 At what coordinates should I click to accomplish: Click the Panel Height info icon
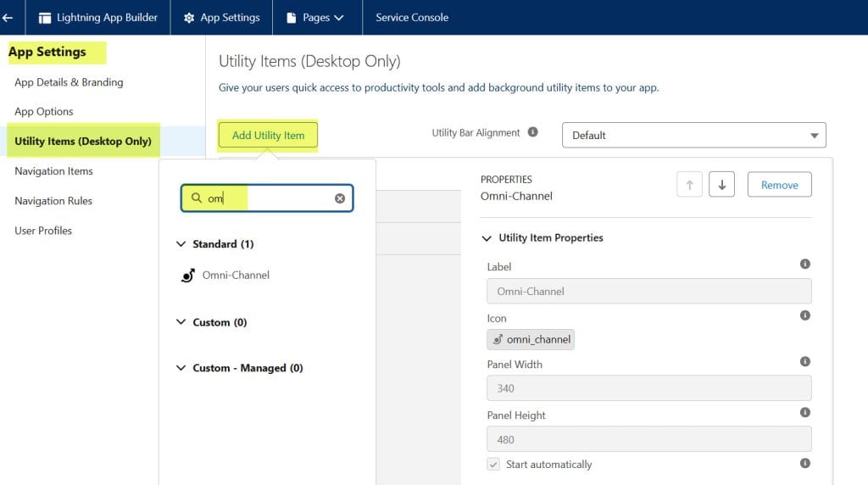pos(805,412)
